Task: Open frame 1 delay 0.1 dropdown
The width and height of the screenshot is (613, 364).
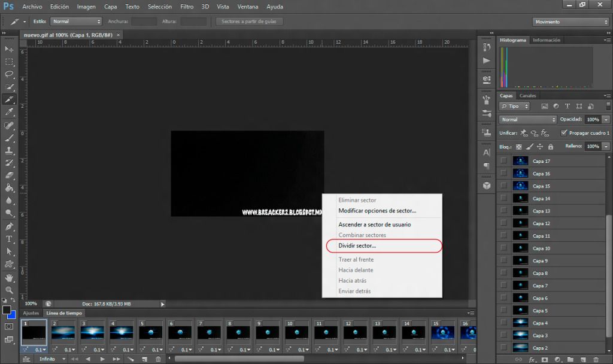Action: [40, 350]
